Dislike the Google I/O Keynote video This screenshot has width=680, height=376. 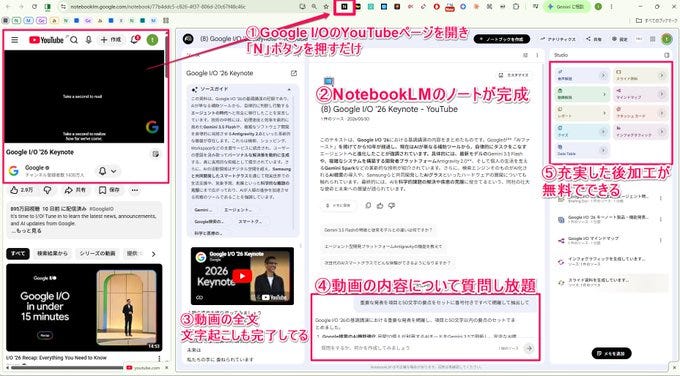(x=48, y=190)
